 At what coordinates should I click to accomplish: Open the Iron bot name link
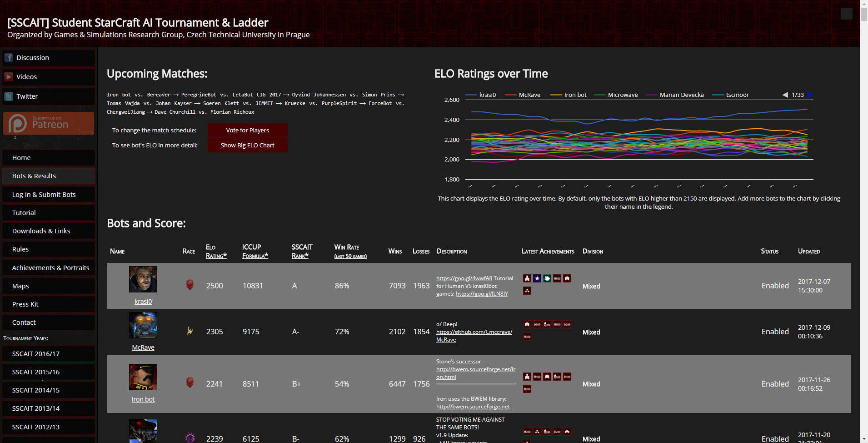(x=143, y=399)
